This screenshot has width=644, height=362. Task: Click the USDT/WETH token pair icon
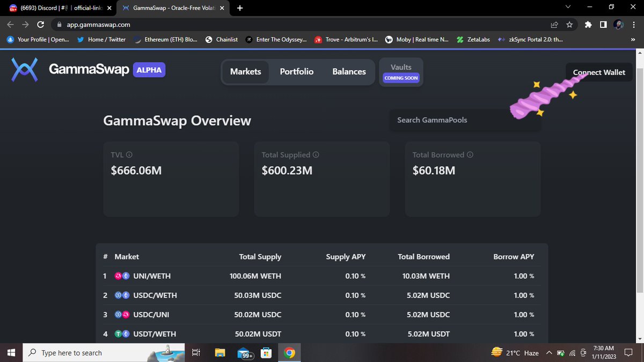coord(122,334)
